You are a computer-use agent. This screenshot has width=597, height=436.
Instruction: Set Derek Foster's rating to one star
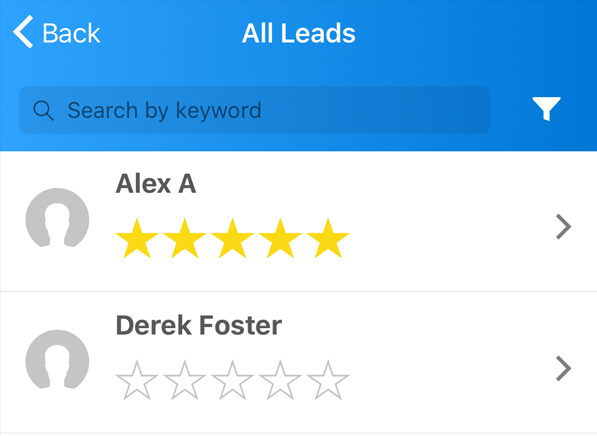(137, 380)
